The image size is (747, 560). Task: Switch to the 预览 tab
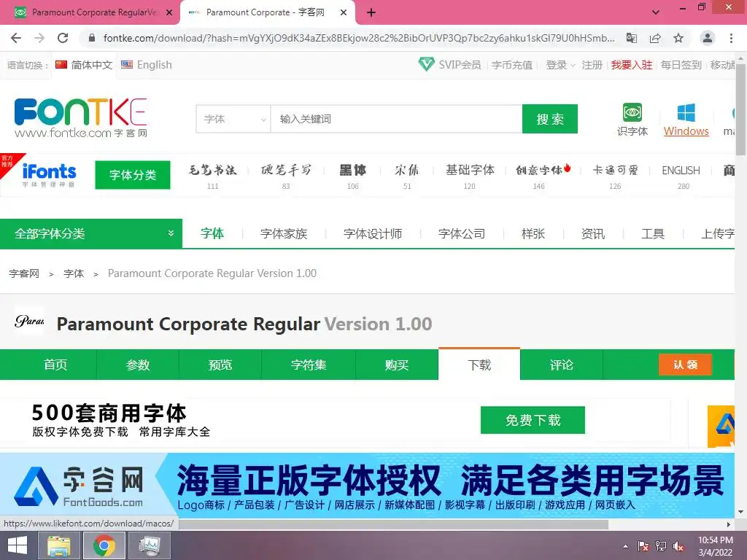pos(220,365)
